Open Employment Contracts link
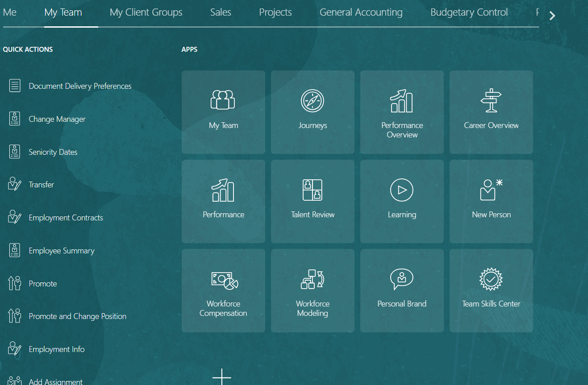Screen dimensions: 588x385 (66, 218)
